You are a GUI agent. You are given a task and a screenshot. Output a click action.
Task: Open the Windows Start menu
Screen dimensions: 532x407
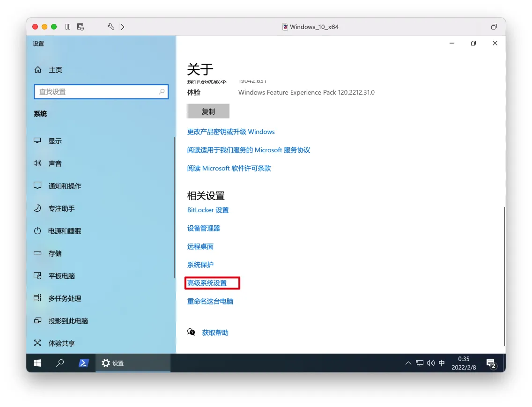(37, 363)
